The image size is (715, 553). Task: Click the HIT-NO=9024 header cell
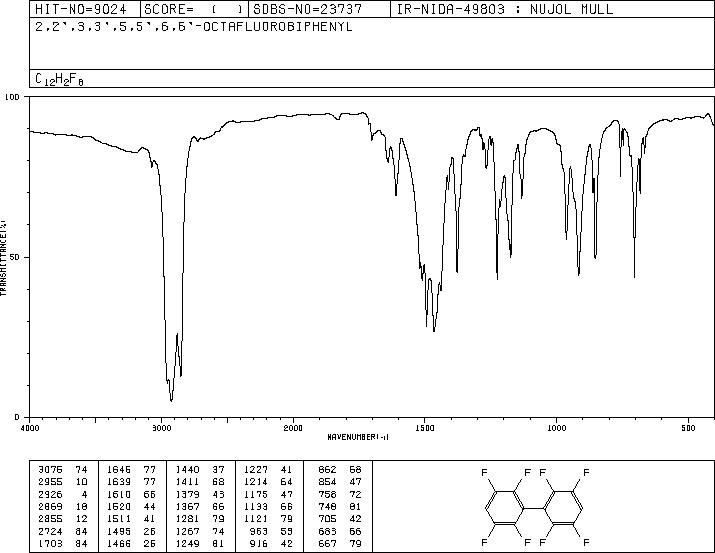85,9
